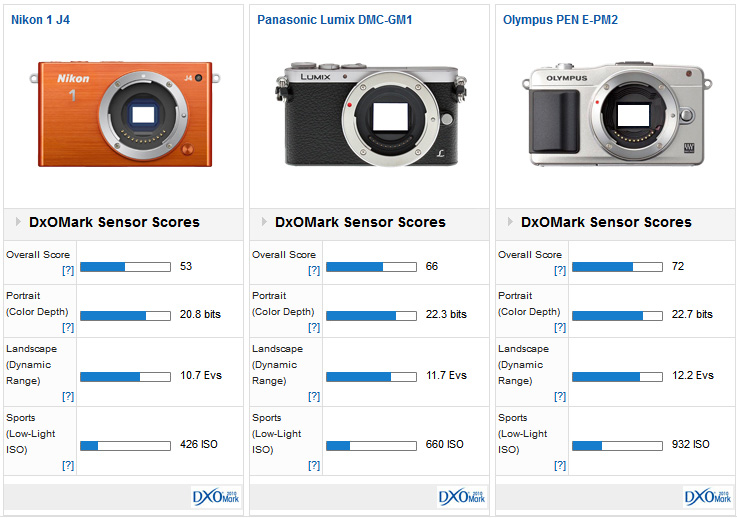Click the Nikon Dynamic Range bar at 10.7 Evs
Screen dimensions: 737x518
tap(125, 377)
